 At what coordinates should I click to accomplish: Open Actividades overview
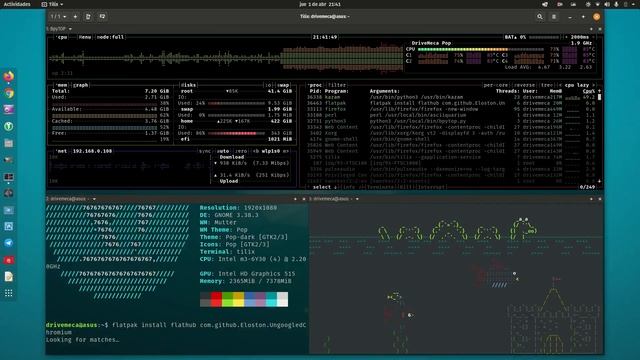tap(17, 4)
